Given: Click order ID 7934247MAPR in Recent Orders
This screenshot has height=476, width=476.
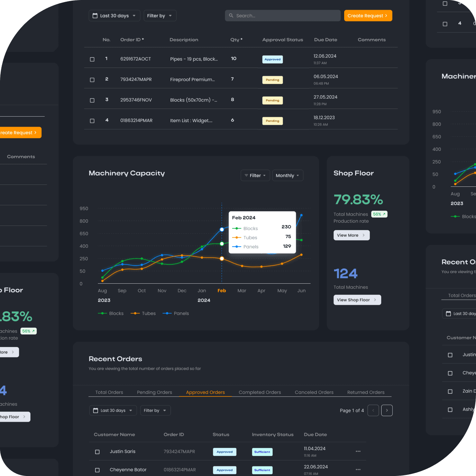Looking at the screenshot, I should pos(179,451).
